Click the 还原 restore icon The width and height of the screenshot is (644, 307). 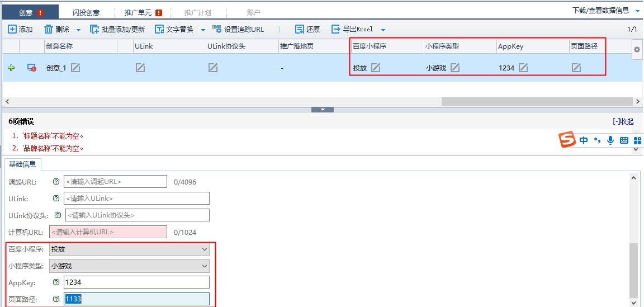(300, 29)
